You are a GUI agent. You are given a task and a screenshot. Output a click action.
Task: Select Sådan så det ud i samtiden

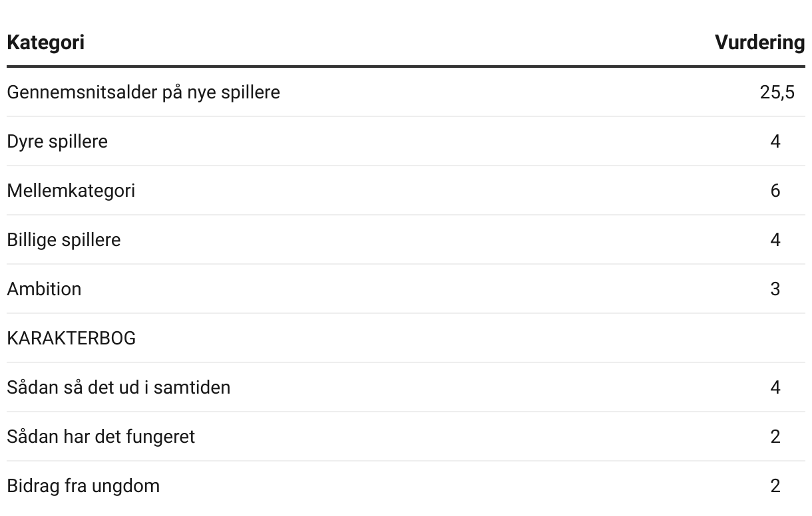coord(118,388)
